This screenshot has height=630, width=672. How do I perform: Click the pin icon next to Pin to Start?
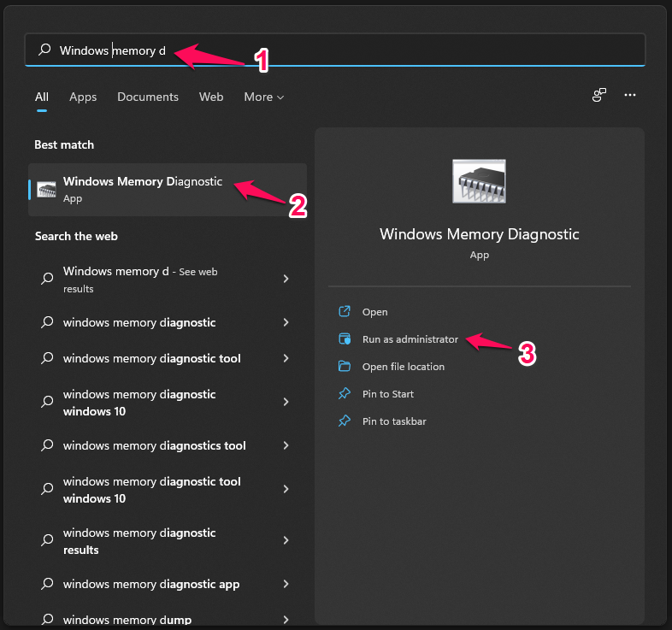(345, 394)
